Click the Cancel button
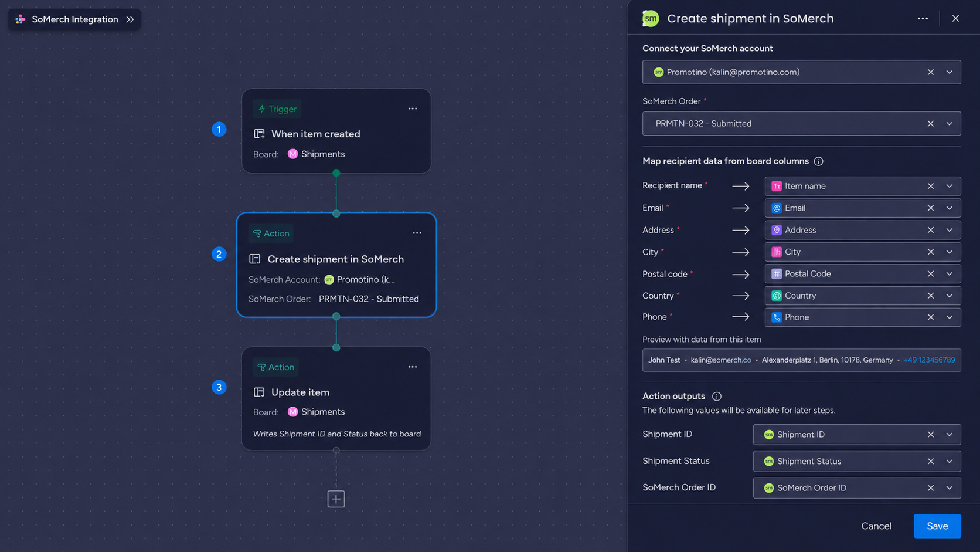Image resolution: width=980 pixels, height=552 pixels. [876, 526]
